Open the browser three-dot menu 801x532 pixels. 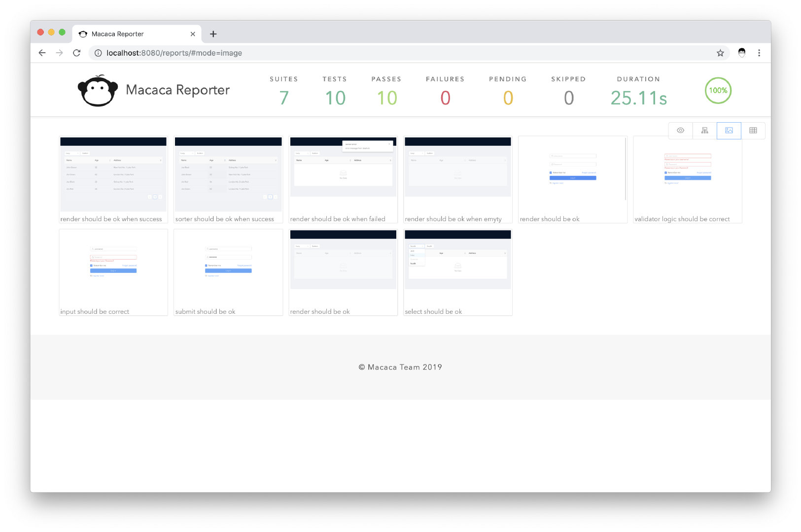(759, 53)
